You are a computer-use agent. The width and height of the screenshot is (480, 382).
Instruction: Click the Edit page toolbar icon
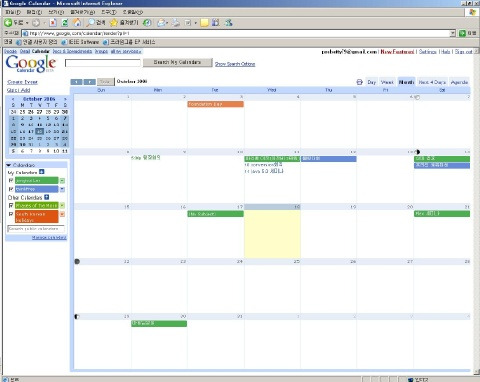188,23
